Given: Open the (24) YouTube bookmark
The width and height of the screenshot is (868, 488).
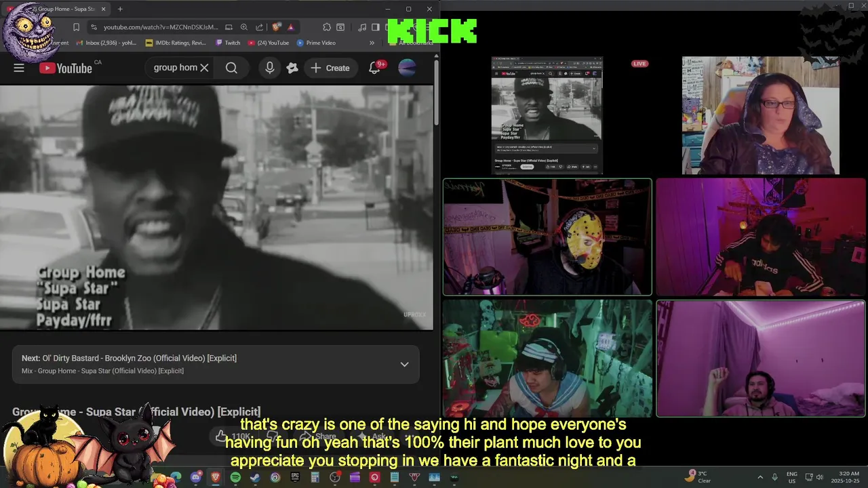Looking at the screenshot, I should 269,43.
